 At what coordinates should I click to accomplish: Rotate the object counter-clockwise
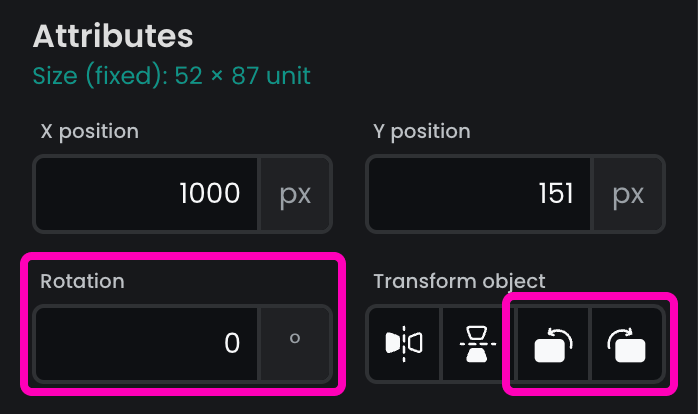pyautogui.click(x=552, y=344)
